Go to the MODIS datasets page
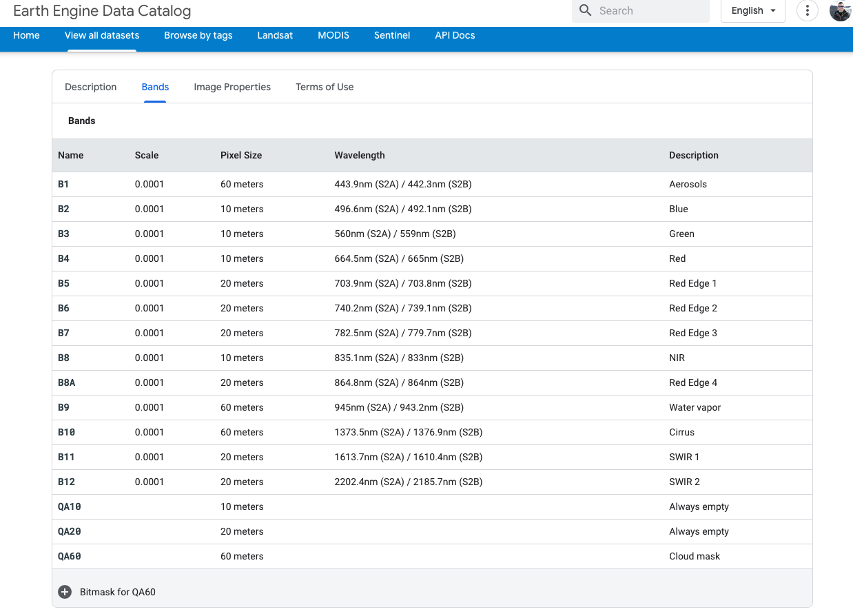This screenshot has height=616, width=853. [x=333, y=35]
